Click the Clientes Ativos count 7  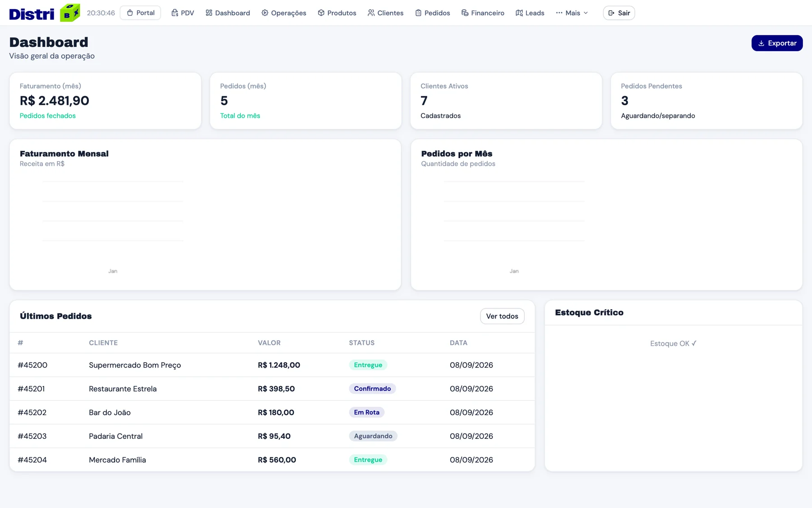pyautogui.click(x=424, y=101)
